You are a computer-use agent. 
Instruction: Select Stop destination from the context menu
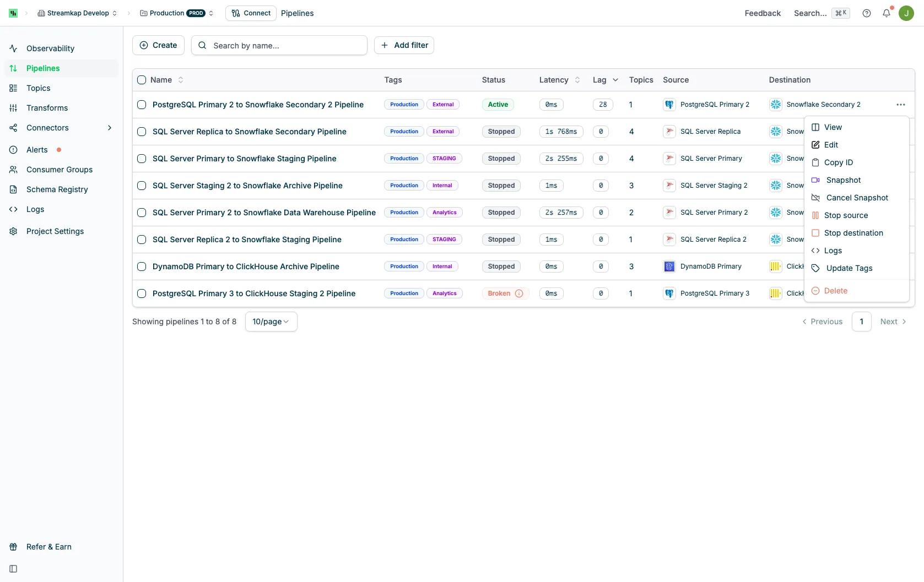pyautogui.click(x=856, y=233)
